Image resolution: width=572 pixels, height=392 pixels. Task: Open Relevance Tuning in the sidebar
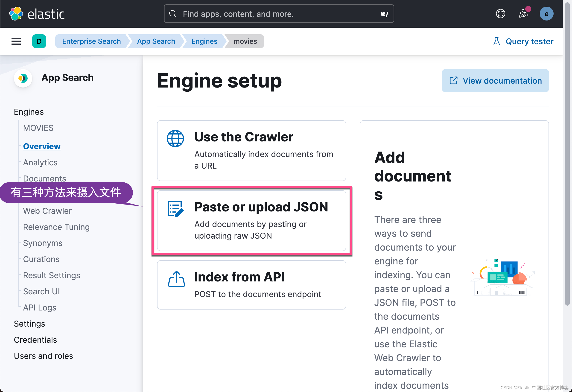(x=56, y=227)
